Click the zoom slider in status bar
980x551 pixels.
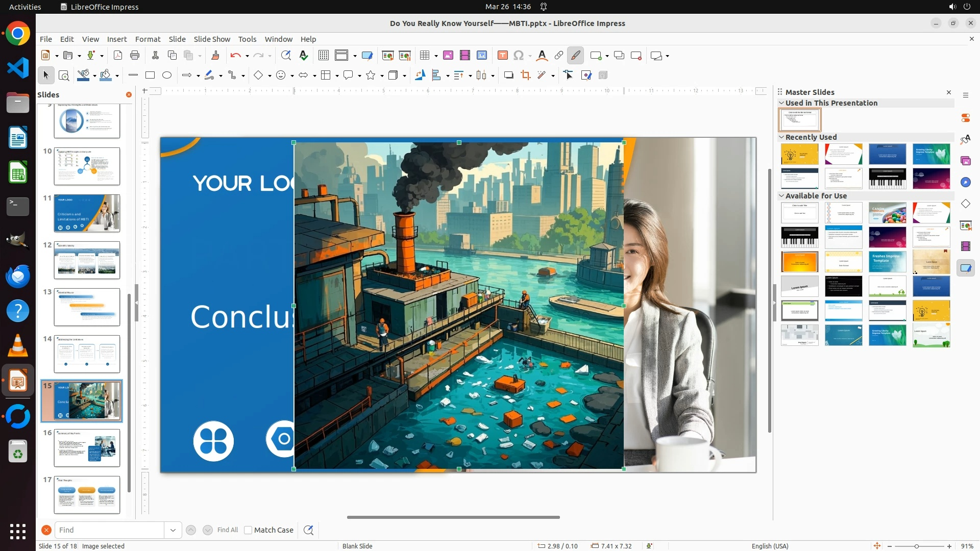[917, 546]
